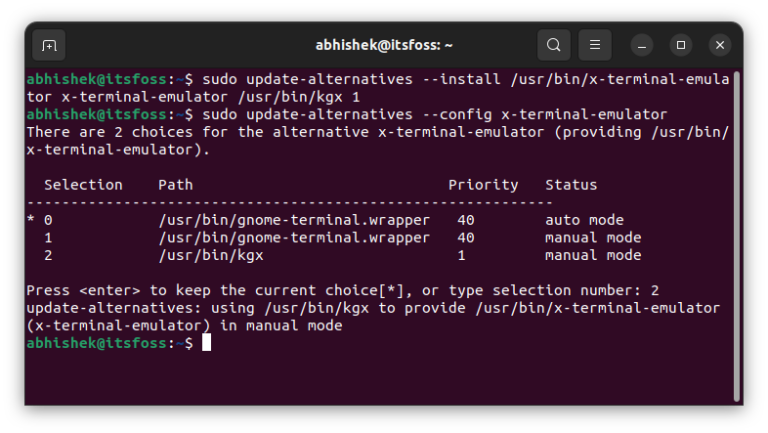This screenshot has width=768, height=433.
Task: Maximize the terminal window
Action: pos(681,45)
